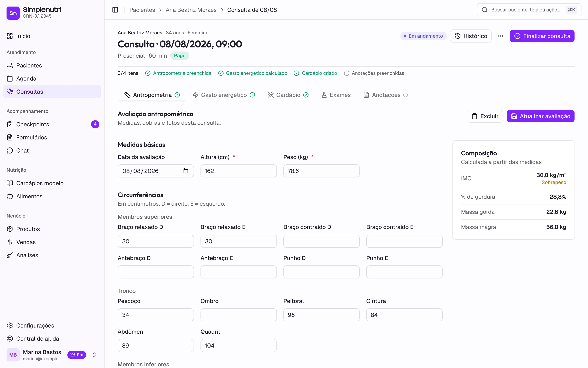Click the Cintura input field
The height and width of the screenshot is (368, 588).
coord(404,315)
